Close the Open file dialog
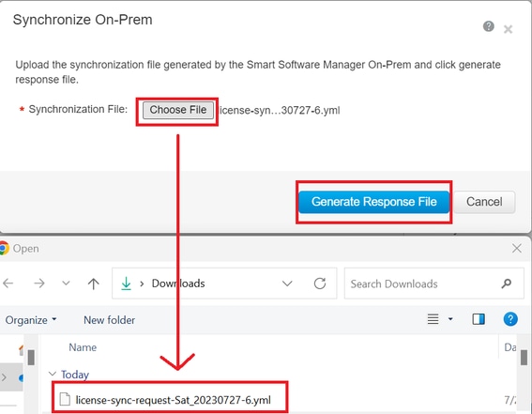This screenshot has height=414, width=532. [517, 249]
